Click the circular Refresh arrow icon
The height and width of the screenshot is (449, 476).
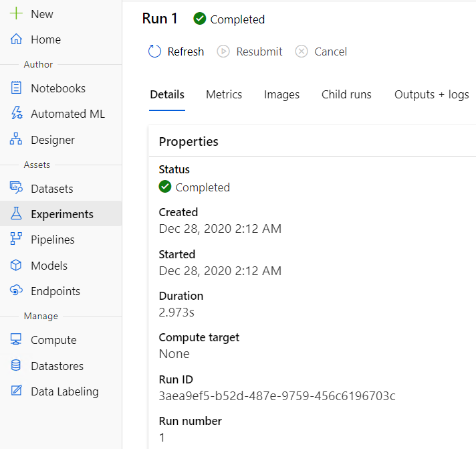(x=154, y=52)
